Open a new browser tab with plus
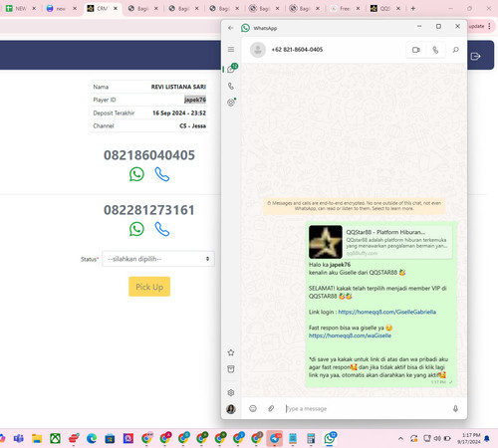This screenshot has width=498, height=448. pyautogui.click(x=413, y=9)
